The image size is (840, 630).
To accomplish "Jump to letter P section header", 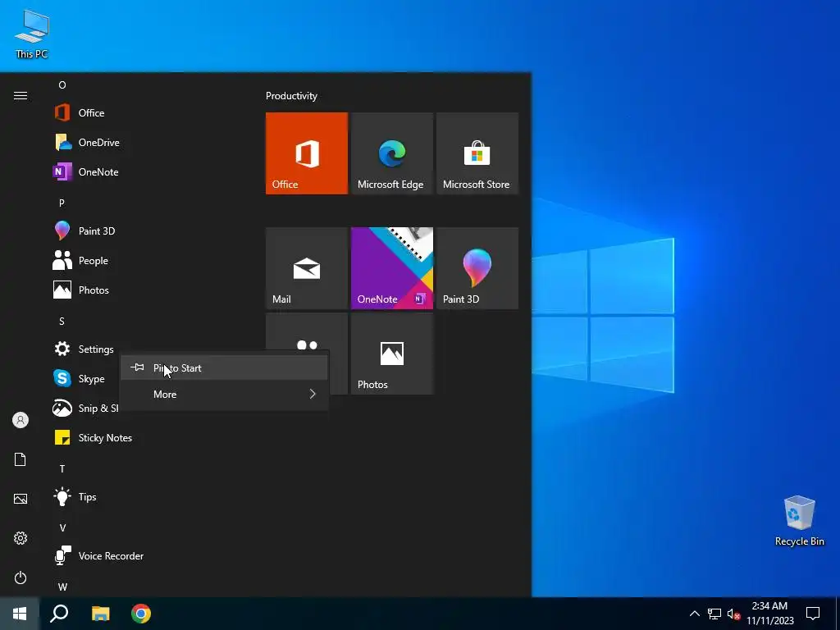I will 62,203.
